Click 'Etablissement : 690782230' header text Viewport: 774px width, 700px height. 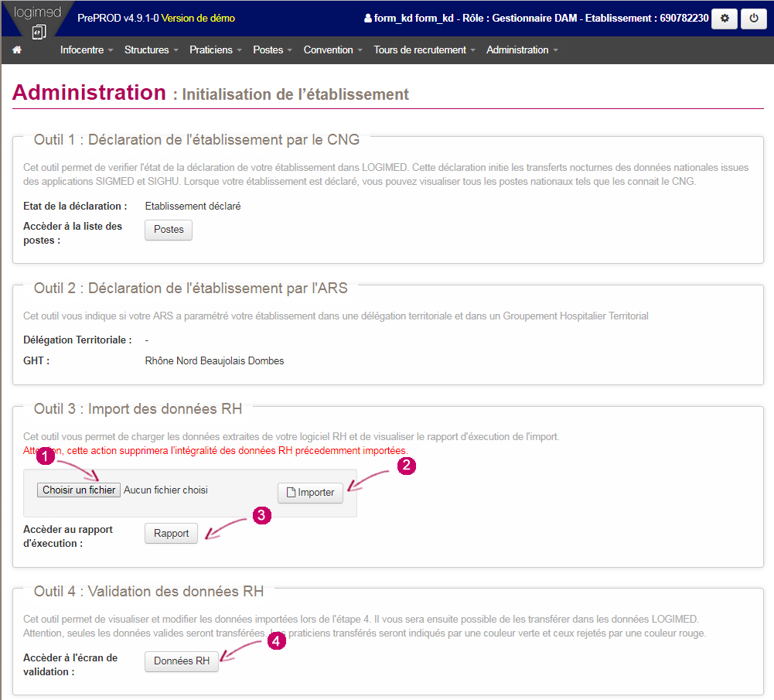(x=646, y=19)
